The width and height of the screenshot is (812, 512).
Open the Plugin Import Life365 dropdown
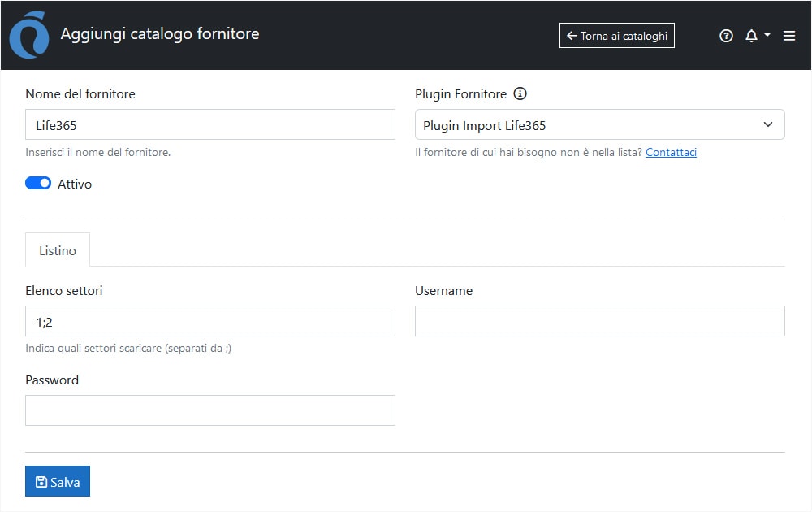[599, 125]
